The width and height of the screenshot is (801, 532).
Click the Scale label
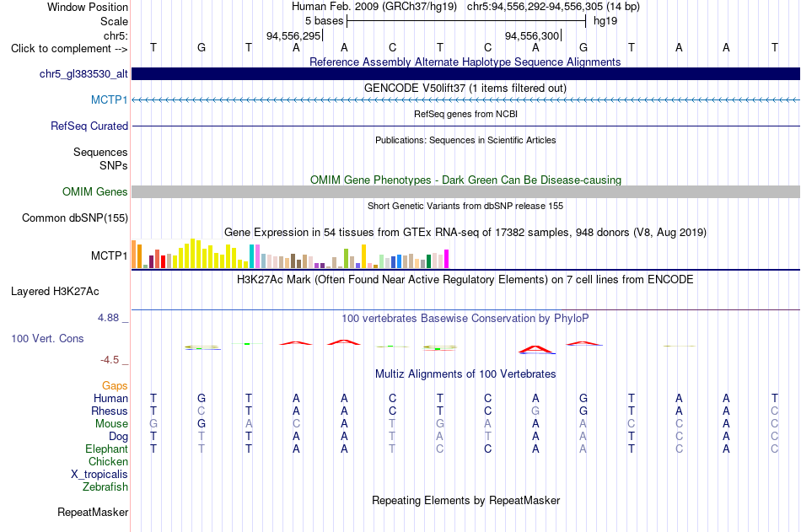(114, 21)
